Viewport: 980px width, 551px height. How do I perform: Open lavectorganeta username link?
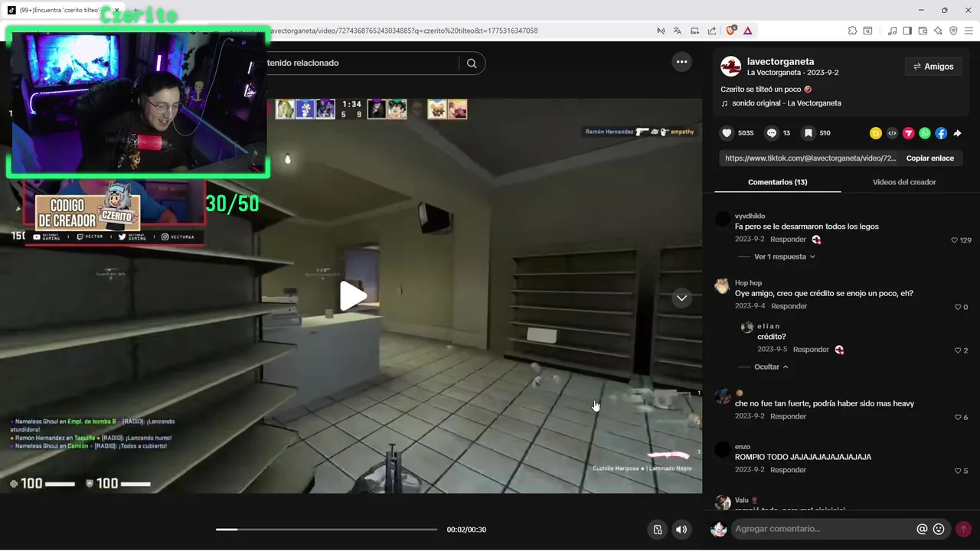click(780, 61)
